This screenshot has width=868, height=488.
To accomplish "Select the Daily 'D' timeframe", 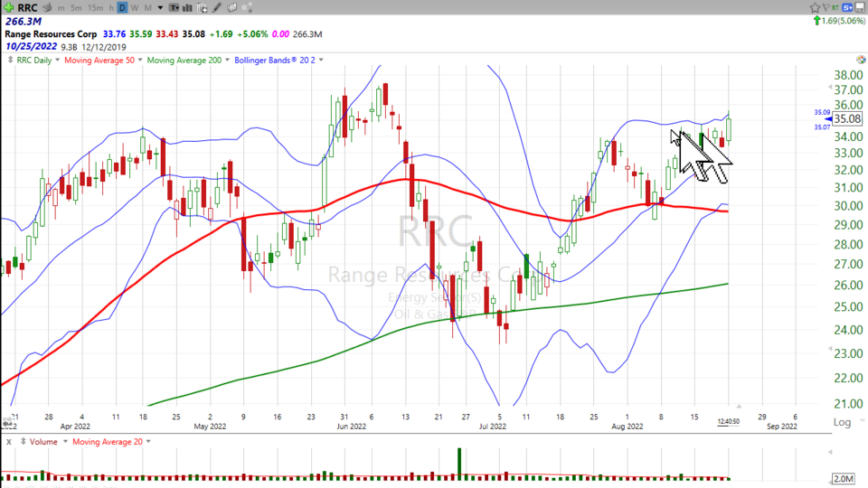I will click(x=122, y=8).
